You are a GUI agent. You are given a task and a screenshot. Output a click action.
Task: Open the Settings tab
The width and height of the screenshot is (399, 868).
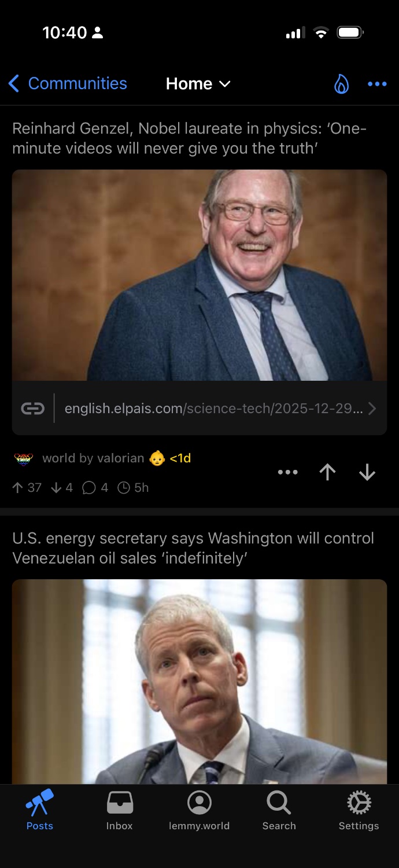click(359, 811)
